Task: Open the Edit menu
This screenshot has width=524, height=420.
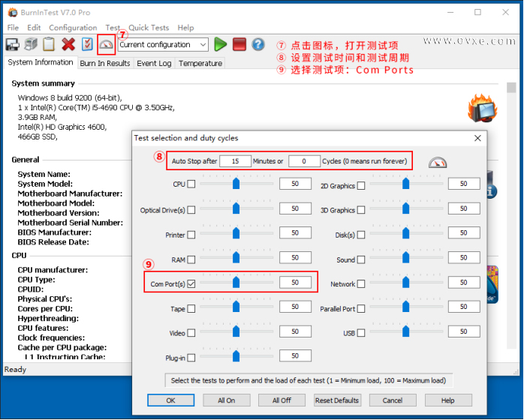Action: tap(34, 28)
